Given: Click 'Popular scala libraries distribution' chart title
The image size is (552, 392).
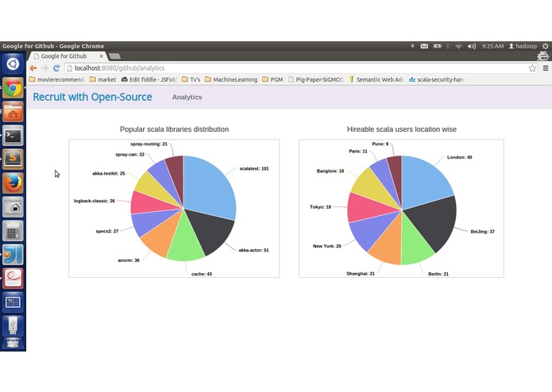Looking at the screenshot, I should [x=174, y=129].
